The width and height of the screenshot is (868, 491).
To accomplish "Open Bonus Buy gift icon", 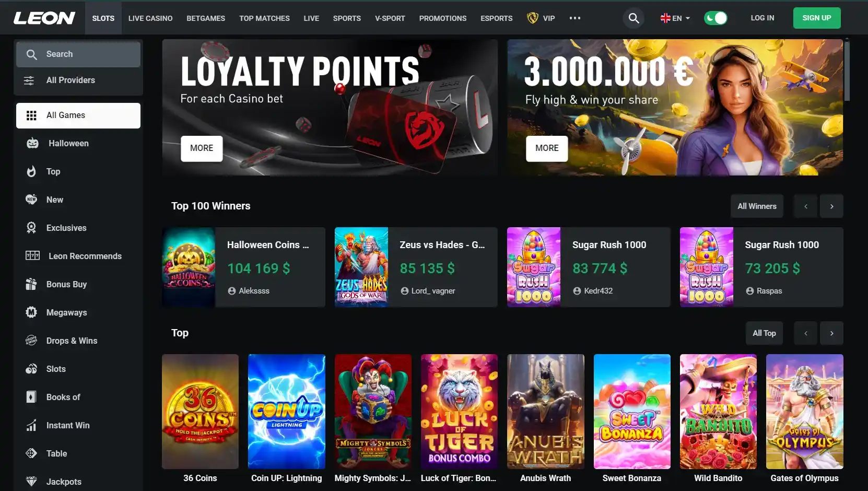I will (x=31, y=284).
